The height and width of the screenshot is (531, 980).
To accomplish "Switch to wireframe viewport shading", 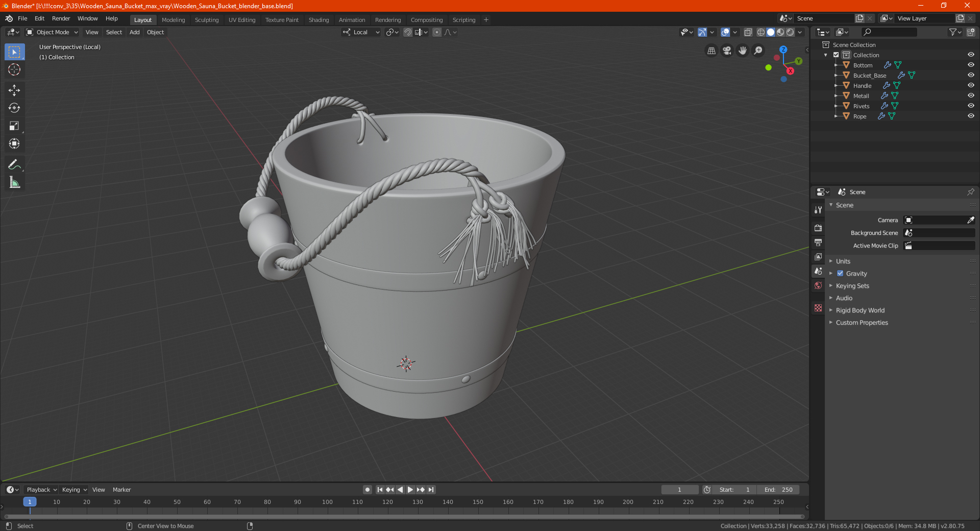I will pyautogui.click(x=761, y=32).
